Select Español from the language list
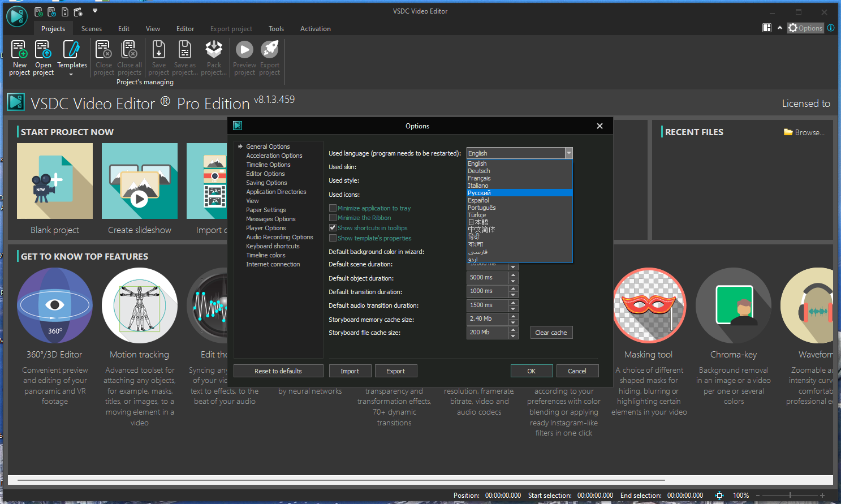 (520, 200)
